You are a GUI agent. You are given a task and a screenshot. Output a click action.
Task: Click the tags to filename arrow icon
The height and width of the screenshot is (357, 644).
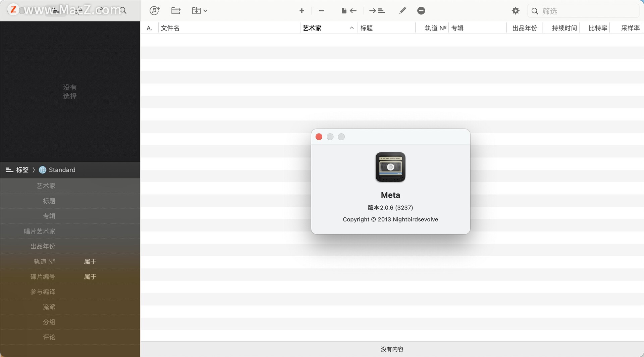click(x=377, y=11)
